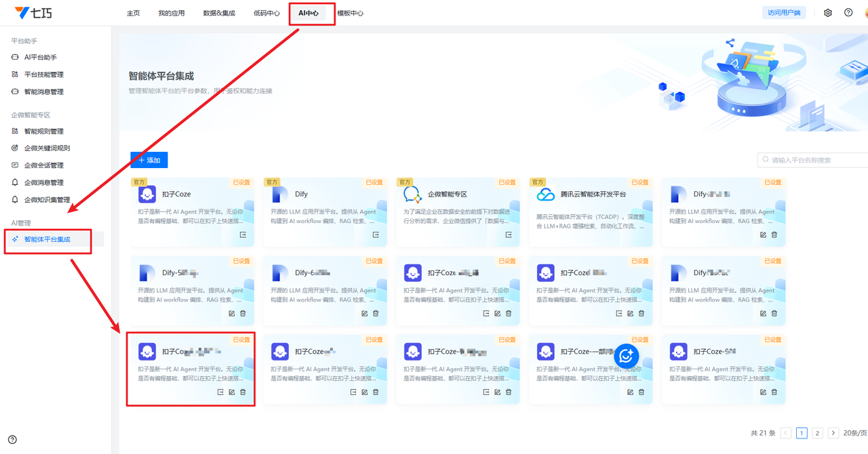The width and height of the screenshot is (868, 454).
Task: Open the 20条/页 page size dropdown
Action: pos(854,433)
